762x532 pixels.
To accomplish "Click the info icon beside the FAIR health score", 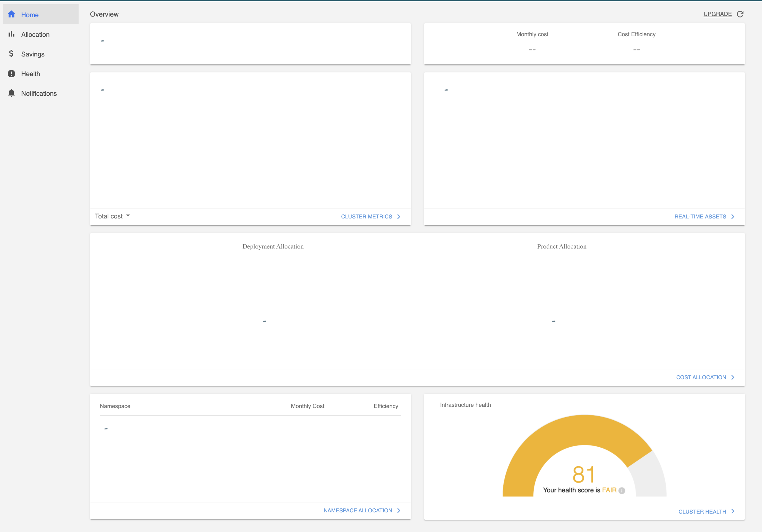I will (x=621, y=490).
